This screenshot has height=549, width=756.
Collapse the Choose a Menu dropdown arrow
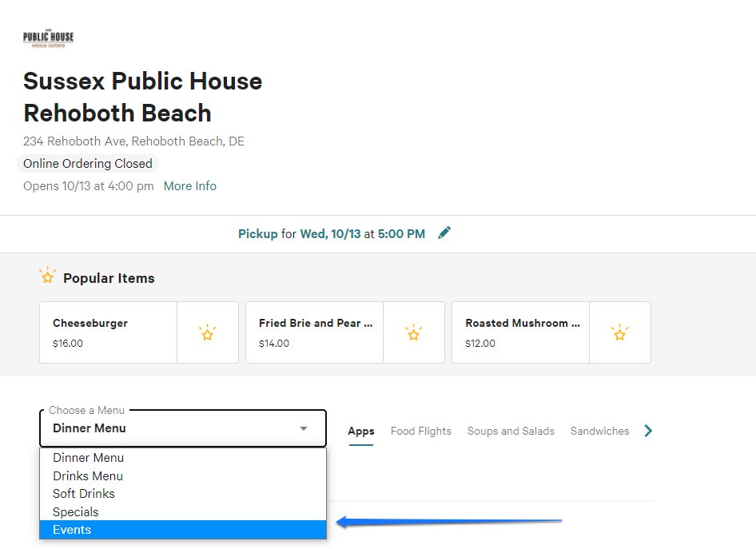pyautogui.click(x=304, y=429)
